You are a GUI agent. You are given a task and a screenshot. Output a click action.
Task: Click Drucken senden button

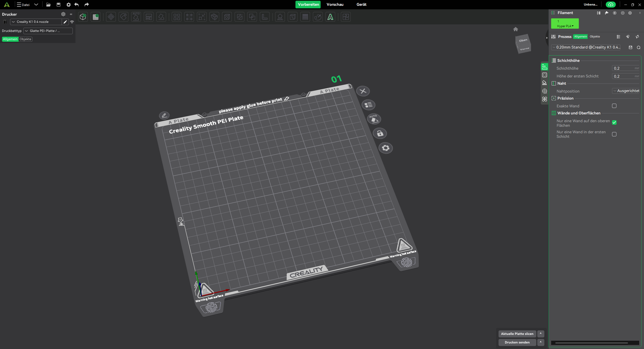pos(517,342)
